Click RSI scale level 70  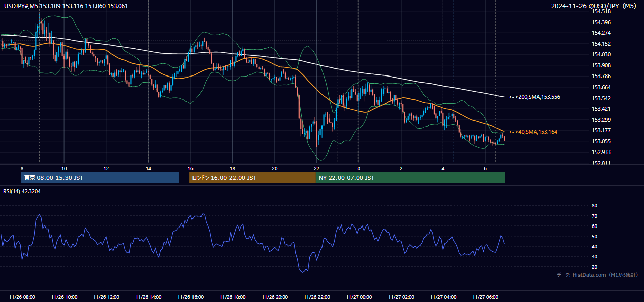(594, 216)
